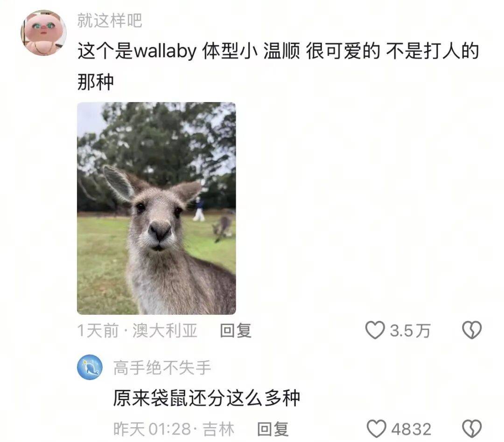Open the blue dolphin avatar of 高手绝不失手
The width and height of the screenshot is (504, 442).
click(x=90, y=367)
